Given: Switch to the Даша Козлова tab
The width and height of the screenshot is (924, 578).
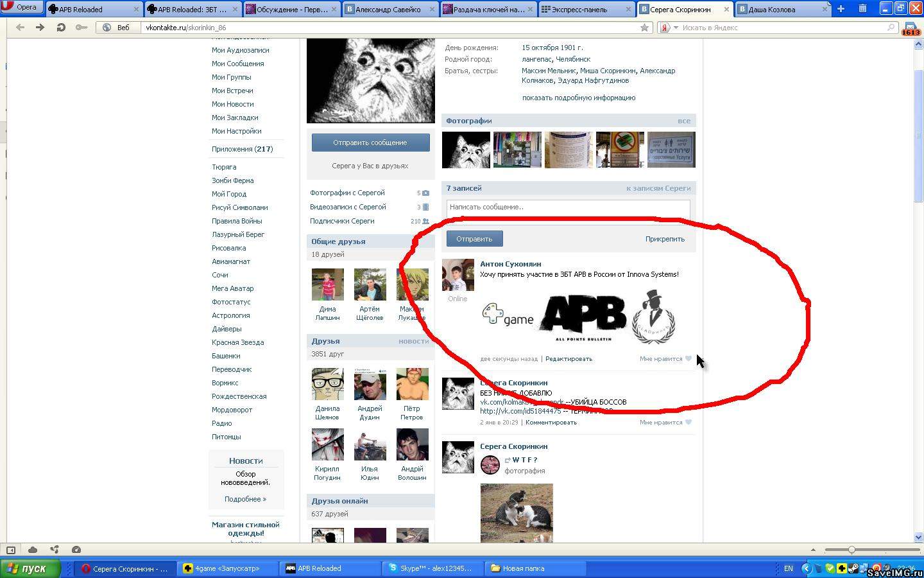Looking at the screenshot, I should pos(783,9).
